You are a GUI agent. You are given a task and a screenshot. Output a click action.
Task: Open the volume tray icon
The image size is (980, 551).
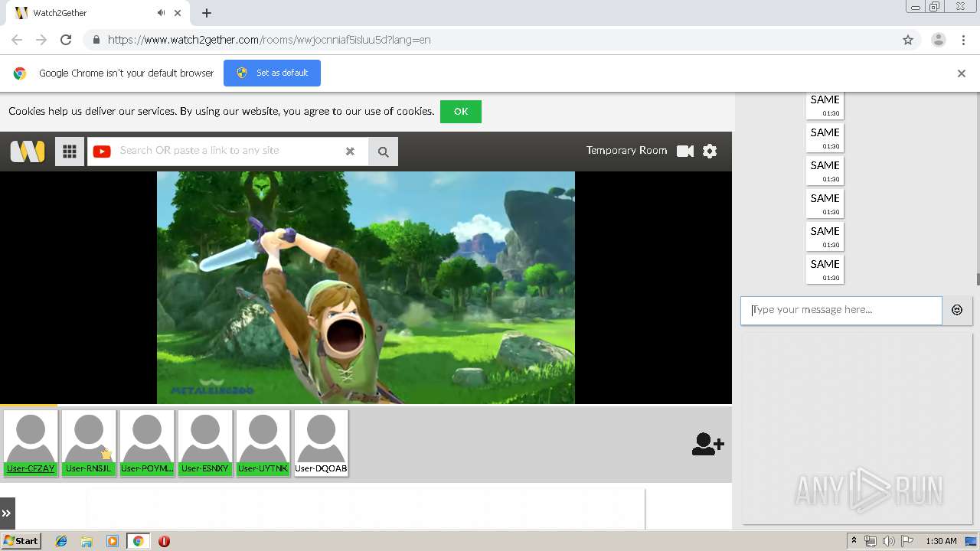click(x=888, y=541)
